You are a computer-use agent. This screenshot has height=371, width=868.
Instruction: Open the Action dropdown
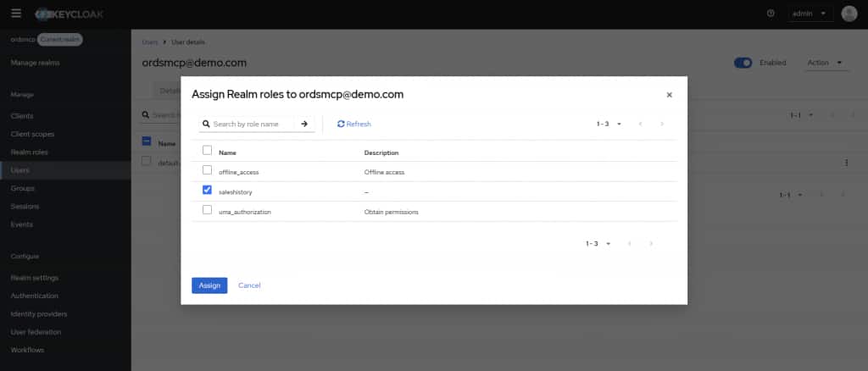point(825,63)
